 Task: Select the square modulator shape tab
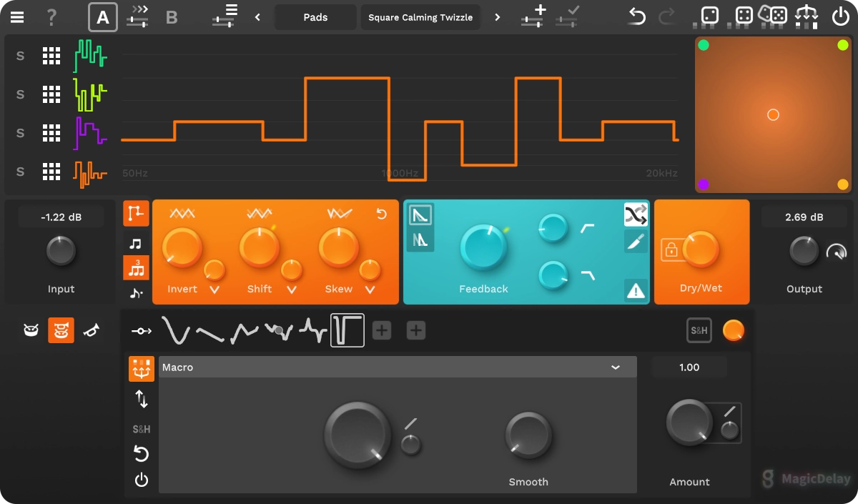coord(347,330)
